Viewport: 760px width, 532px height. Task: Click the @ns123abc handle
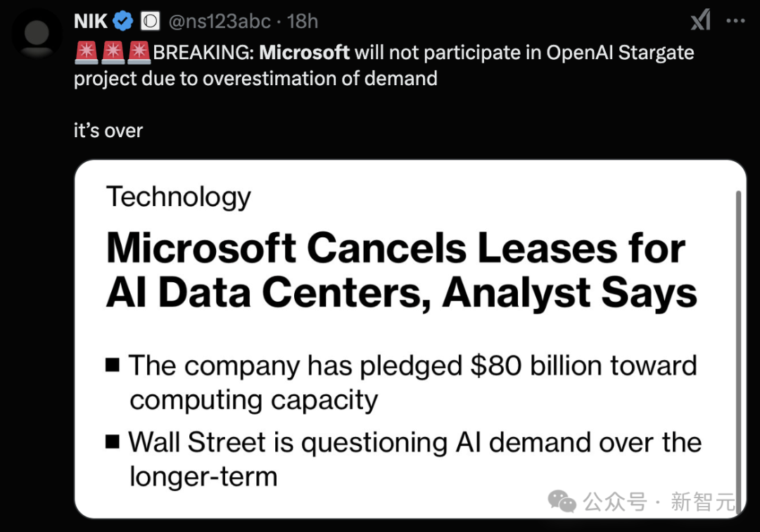[219, 21]
